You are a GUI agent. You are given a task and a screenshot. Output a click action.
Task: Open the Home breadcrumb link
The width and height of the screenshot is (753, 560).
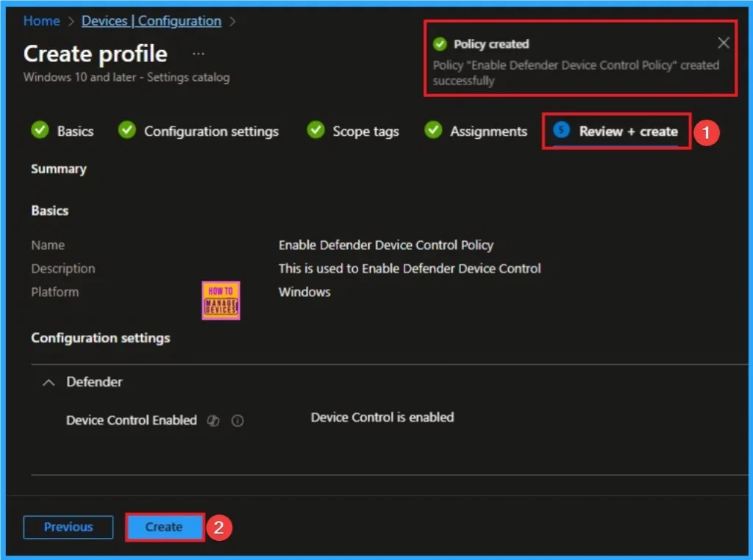[41, 21]
